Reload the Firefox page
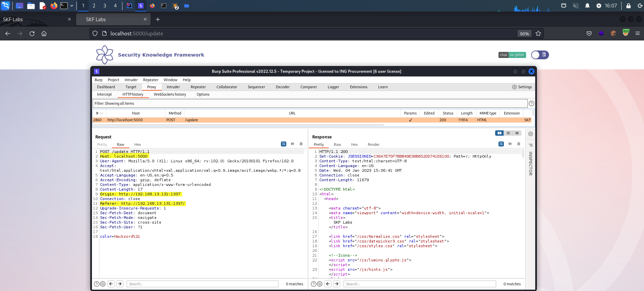The width and height of the screenshot is (644, 291). coord(32,33)
